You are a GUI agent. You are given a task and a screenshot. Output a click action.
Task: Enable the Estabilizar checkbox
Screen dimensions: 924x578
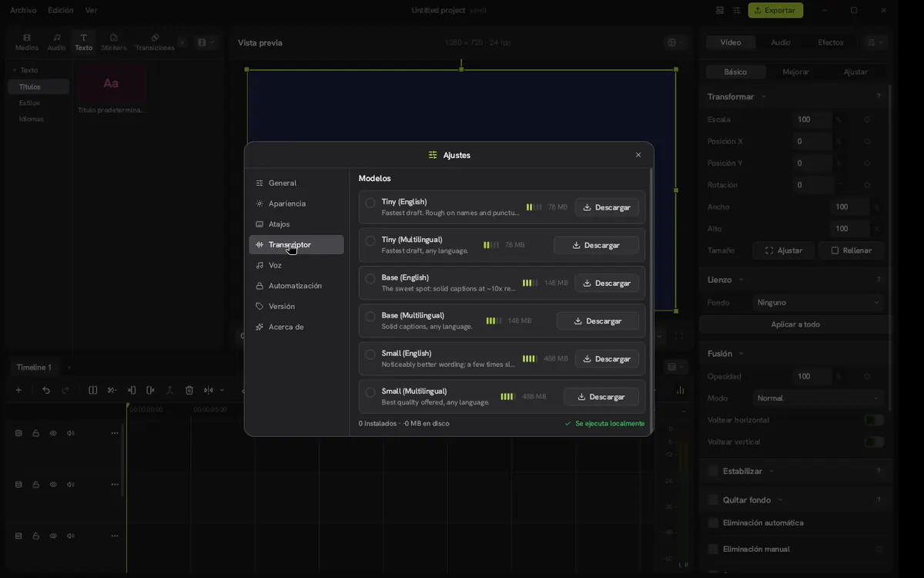coord(713,471)
